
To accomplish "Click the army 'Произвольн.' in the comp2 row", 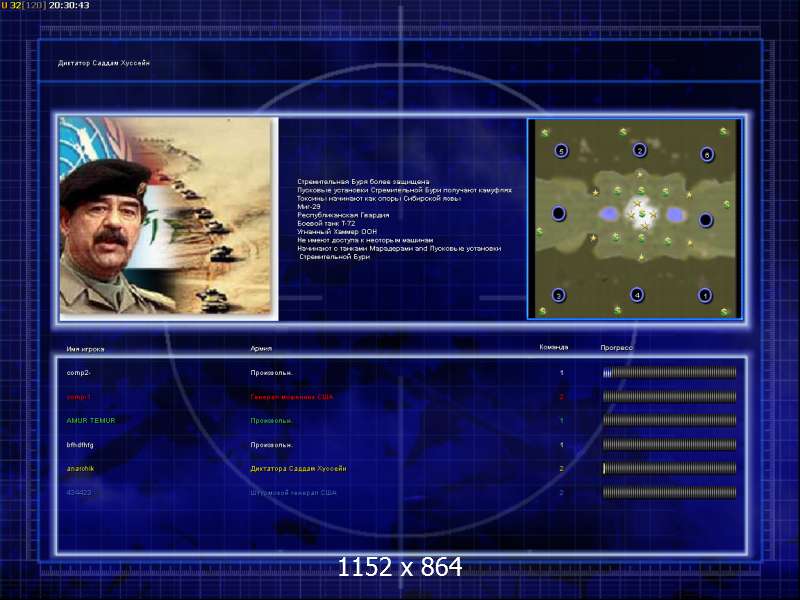I will [x=271, y=373].
